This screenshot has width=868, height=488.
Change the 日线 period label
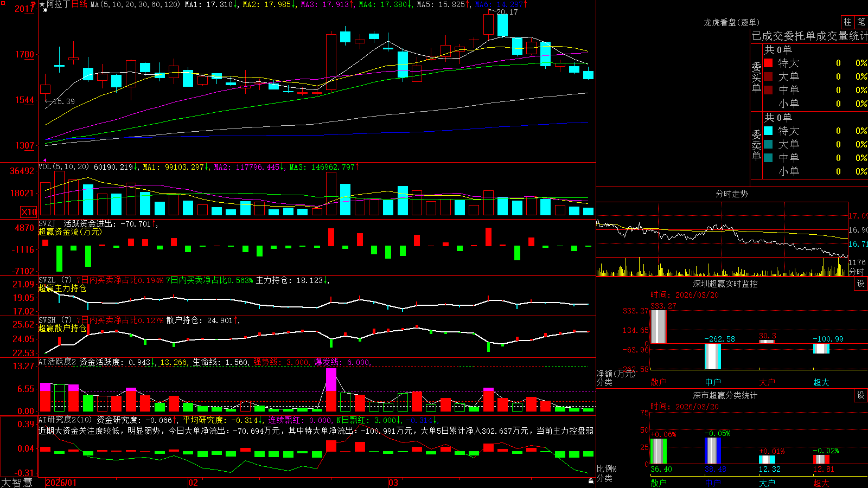pyautogui.click(x=79, y=4)
